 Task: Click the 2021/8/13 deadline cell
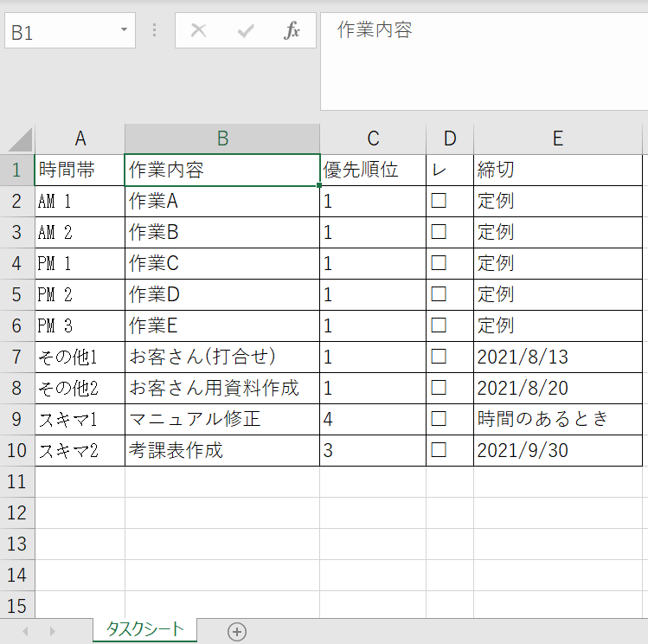coord(558,357)
